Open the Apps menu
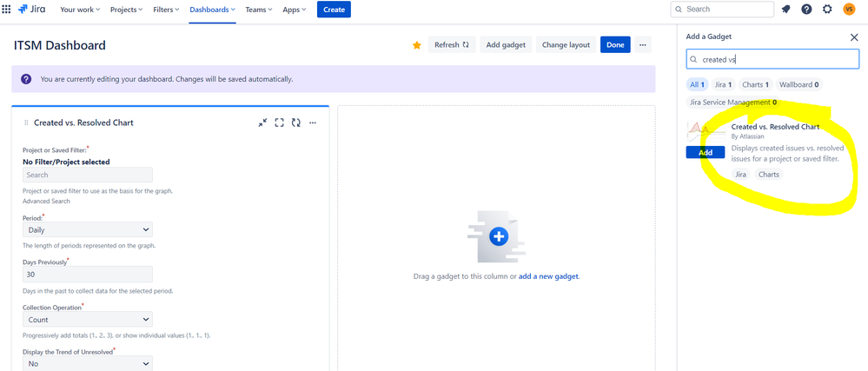This screenshot has height=371, width=868. click(295, 10)
